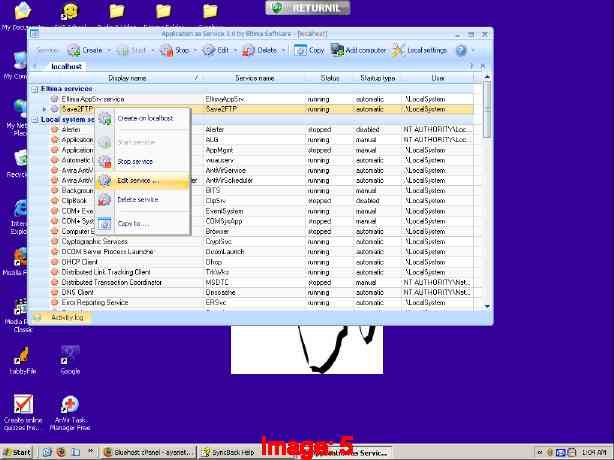Click the Copy toolbar button
The width and height of the screenshot is (614, 460).
tap(309, 50)
